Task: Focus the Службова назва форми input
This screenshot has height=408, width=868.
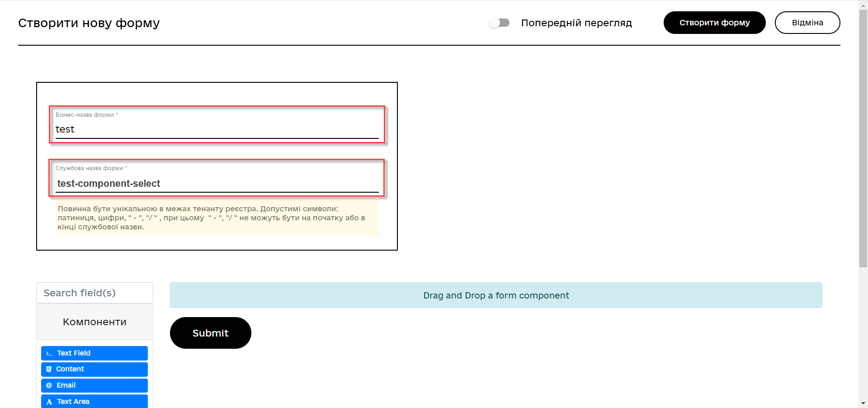Action: [x=217, y=183]
